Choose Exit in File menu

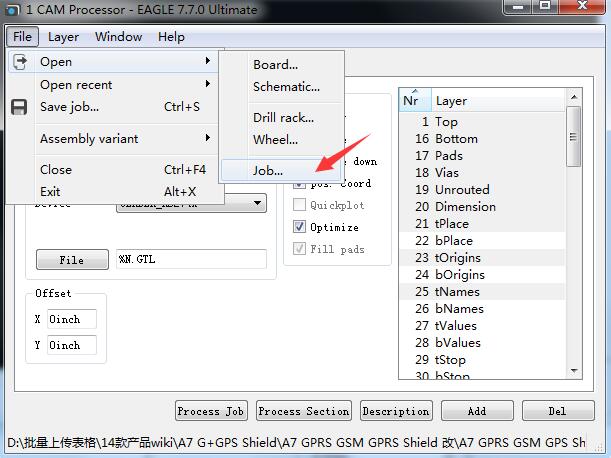click(x=113, y=191)
